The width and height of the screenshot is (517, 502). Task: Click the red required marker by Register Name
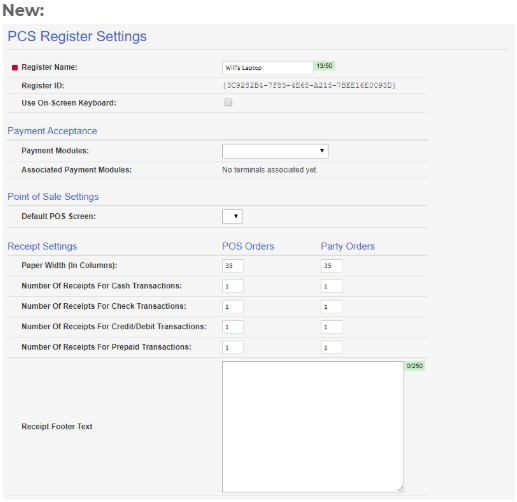[x=15, y=68]
